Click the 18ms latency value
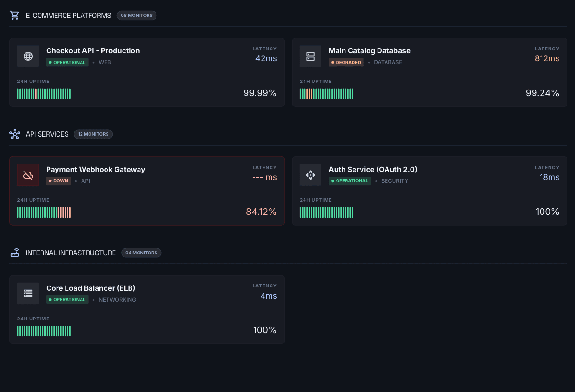 point(550,177)
